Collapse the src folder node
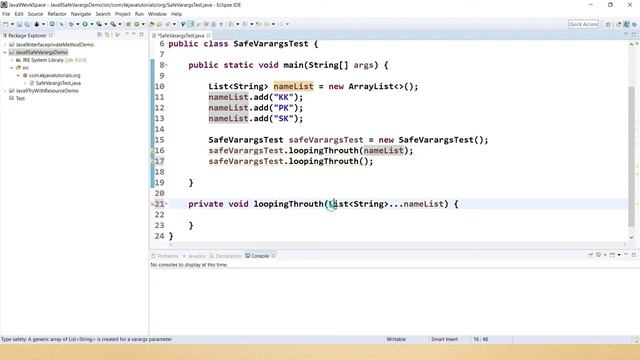 [x=12, y=68]
